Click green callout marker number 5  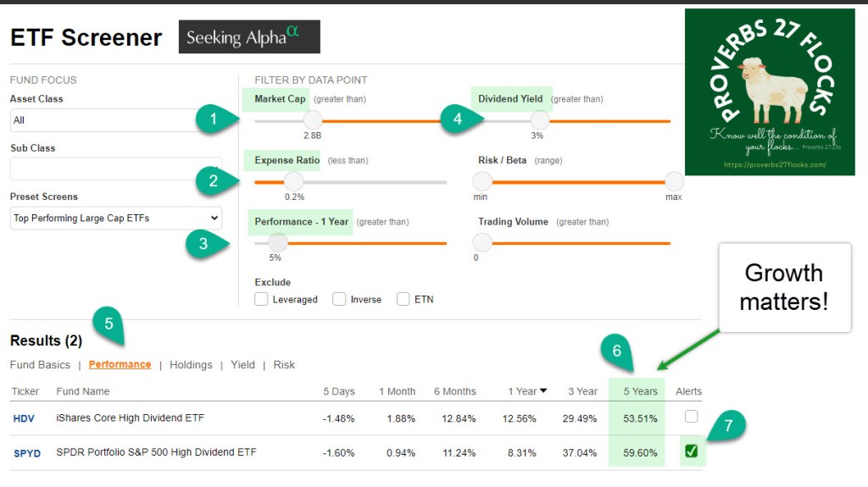pyautogui.click(x=108, y=324)
